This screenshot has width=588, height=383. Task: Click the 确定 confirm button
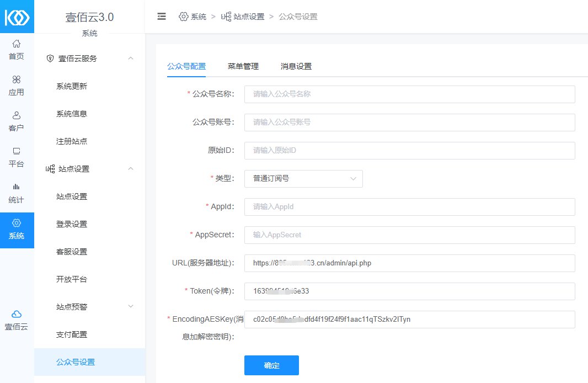click(271, 365)
